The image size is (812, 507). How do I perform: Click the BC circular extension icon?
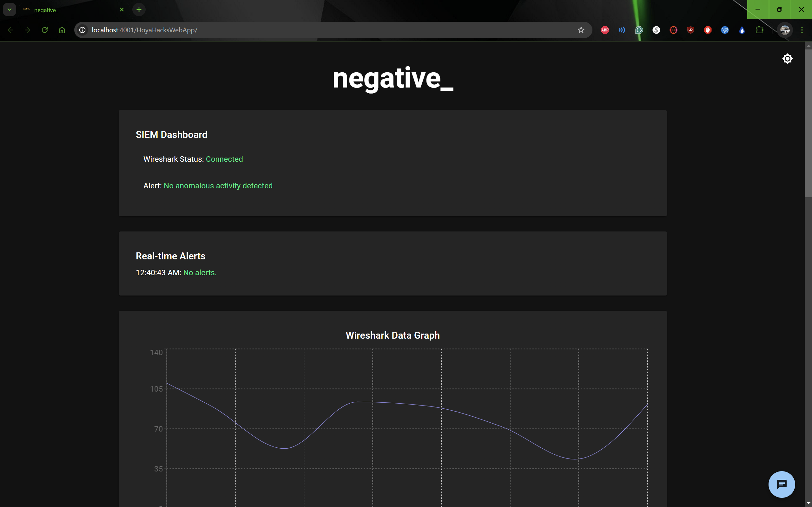pyautogui.click(x=673, y=30)
